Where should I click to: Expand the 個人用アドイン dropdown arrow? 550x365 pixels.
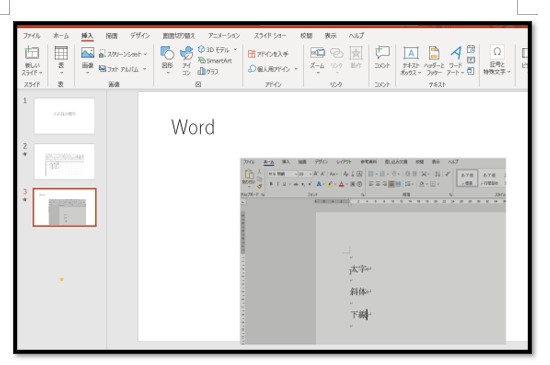296,69
